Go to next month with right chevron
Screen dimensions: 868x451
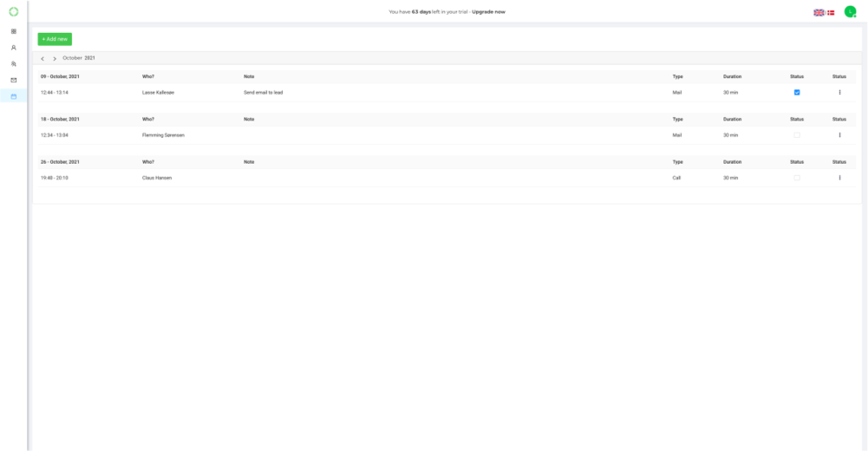[x=55, y=58]
